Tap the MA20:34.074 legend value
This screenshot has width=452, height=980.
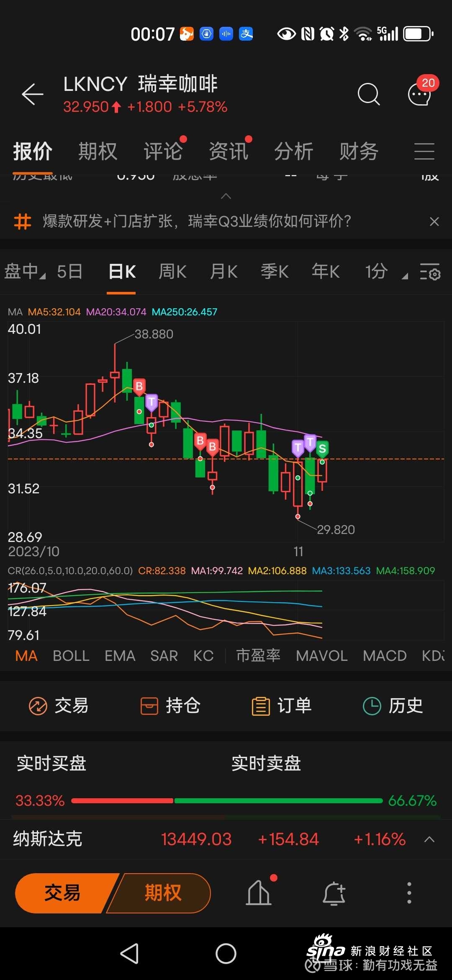coord(116,312)
